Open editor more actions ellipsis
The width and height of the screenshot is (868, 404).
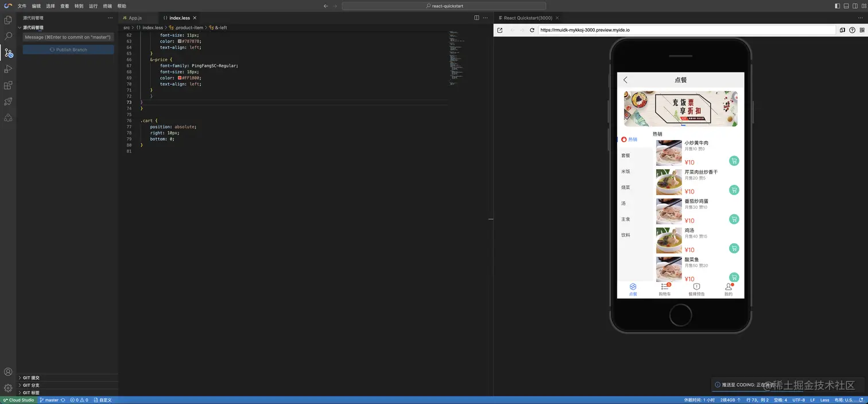(485, 18)
